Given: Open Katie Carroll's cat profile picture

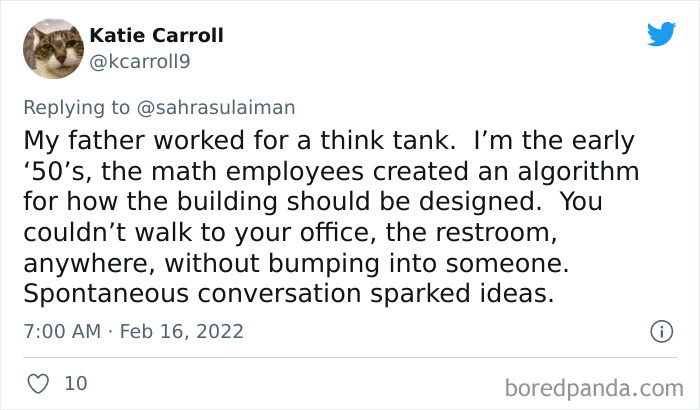Looking at the screenshot, I should pos(52,49).
